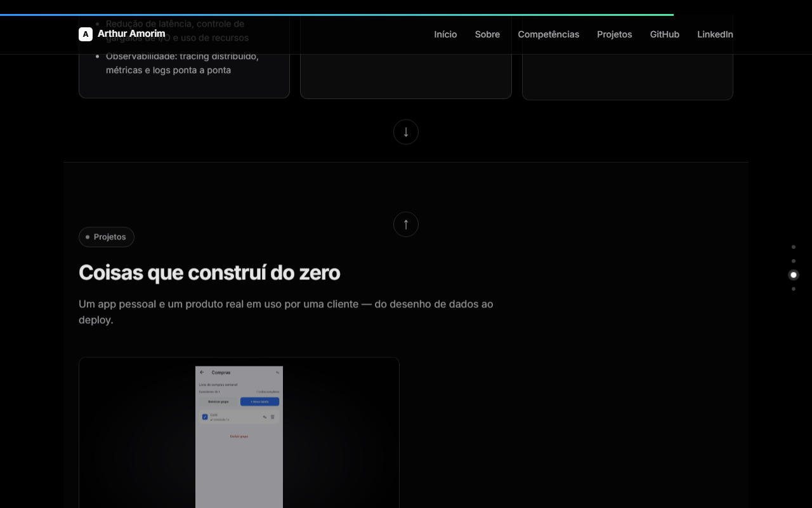Select the fourth section navigation dot

coord(793,289)
